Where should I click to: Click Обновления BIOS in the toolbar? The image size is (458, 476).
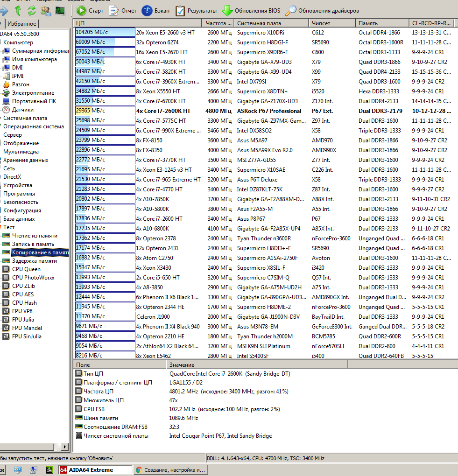pos(251,11)
